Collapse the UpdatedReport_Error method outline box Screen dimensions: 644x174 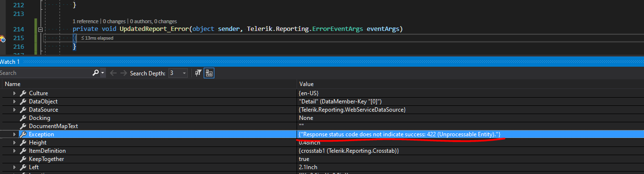pyautogui.click(x=40, y=29)
